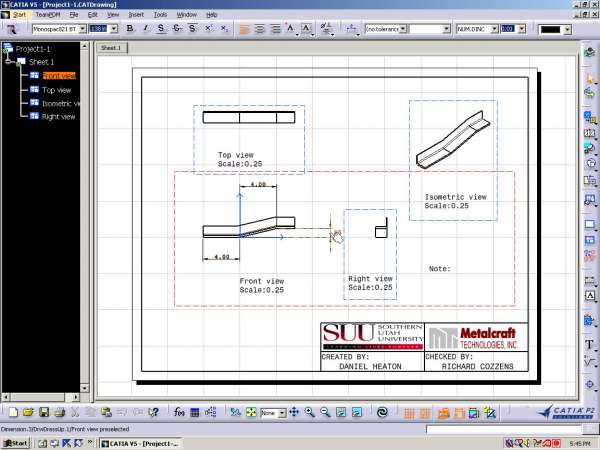Select Isometric view in the tree
This screenshot has height=450, width=600.
60,103
